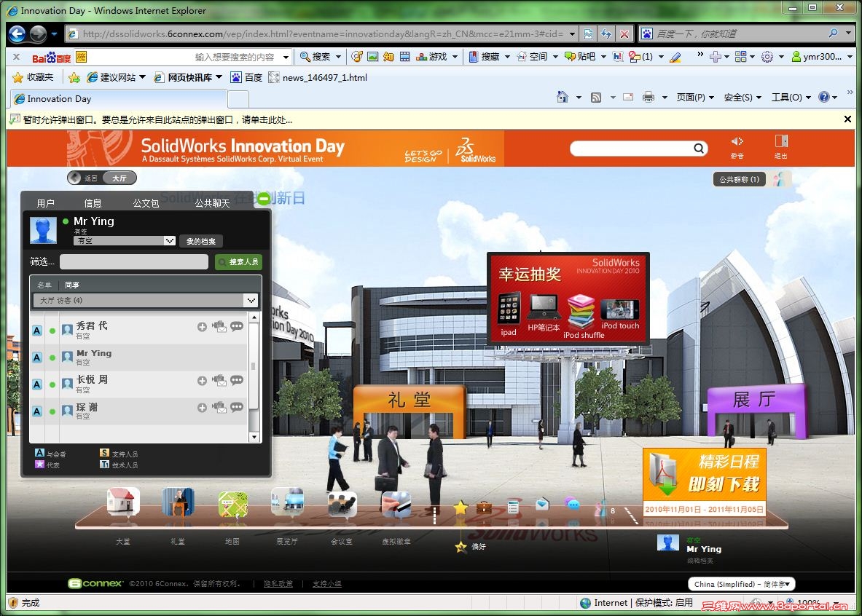Send a message to 琛 谢
The height and width of the screenshot is (616, 862).
(219, 407)
